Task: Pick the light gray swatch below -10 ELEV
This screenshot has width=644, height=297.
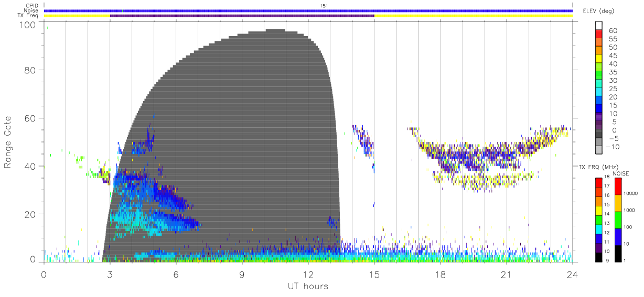Action: (x=599, y=151)
